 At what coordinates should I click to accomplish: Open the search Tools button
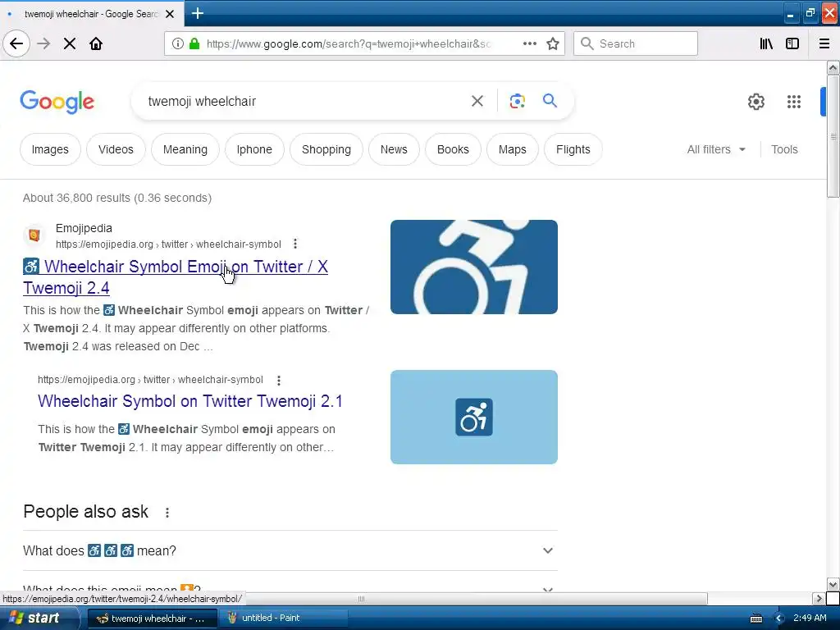pos(784,149)
